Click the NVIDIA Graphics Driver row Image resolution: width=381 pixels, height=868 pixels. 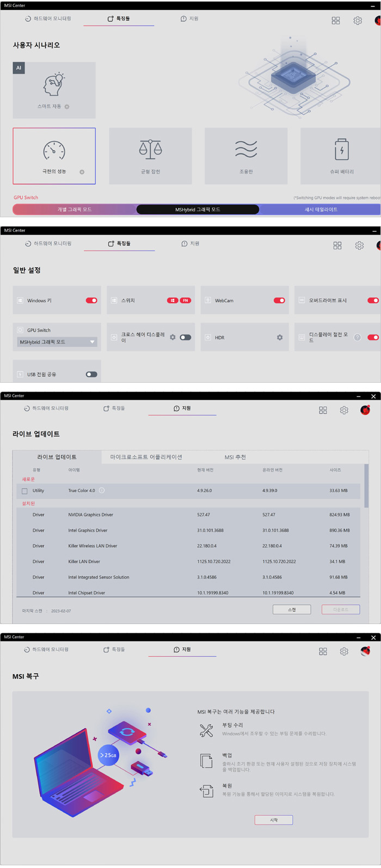click(188, 515)
